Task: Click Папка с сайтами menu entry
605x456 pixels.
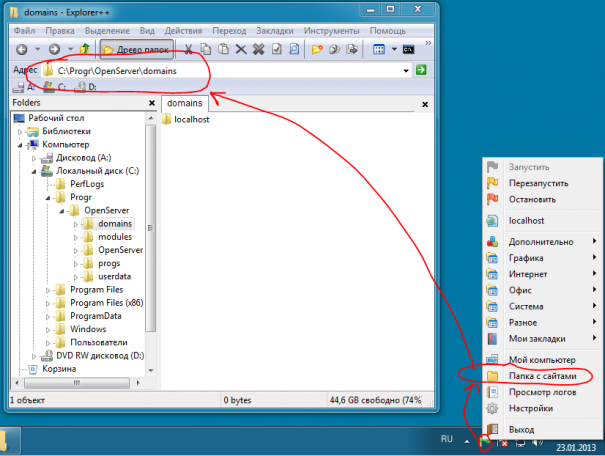Action: [542, 376]
